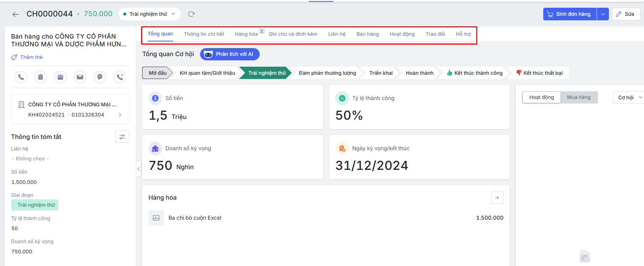Screen dimensions: 644x266
Task: Click Doanh số kỳ vọng value 750.000
Action: click(x=22, y=252)
